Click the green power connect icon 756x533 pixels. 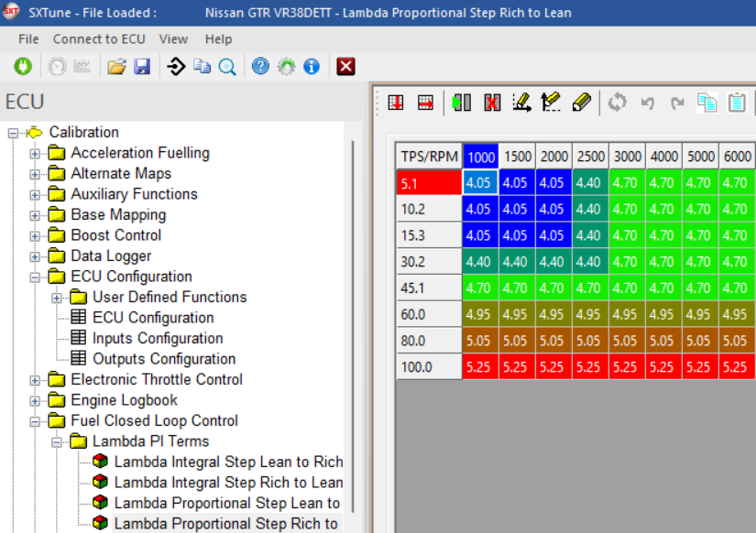(x=23, y=66)
